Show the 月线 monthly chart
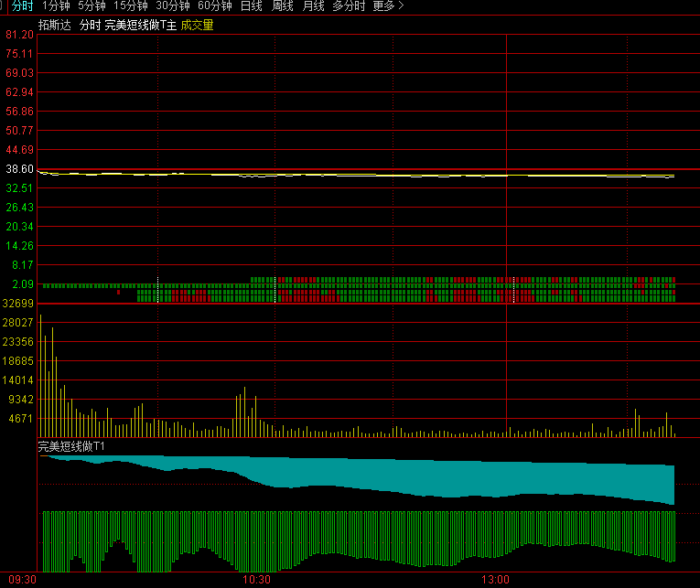The width and height of the screenshot is (700, 588). tap(313, 6)
